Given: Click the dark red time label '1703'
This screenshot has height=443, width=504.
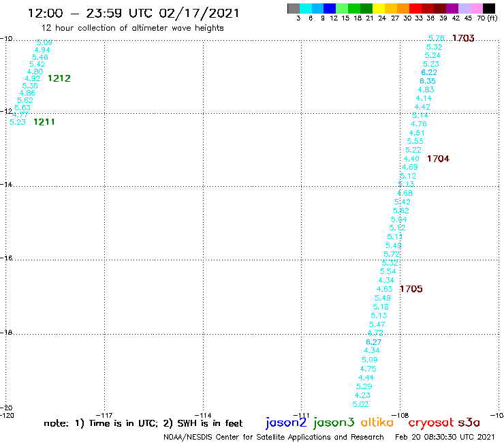Looking at the screenshot, I should 463,38.
